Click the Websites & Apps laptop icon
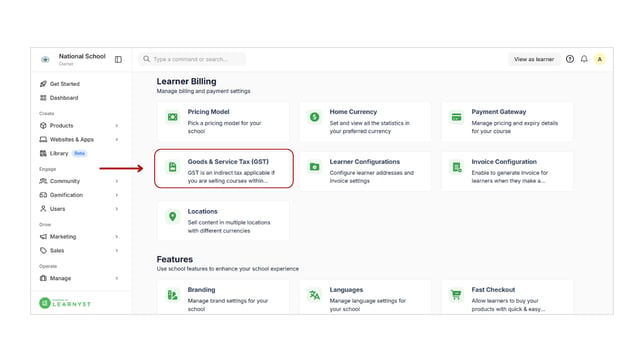 pos(43,139)
